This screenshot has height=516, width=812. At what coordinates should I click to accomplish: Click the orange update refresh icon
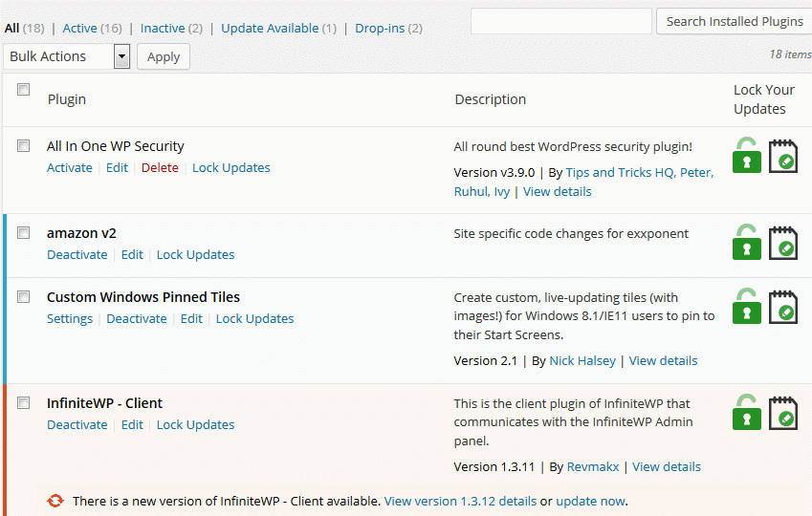[55, 501]
